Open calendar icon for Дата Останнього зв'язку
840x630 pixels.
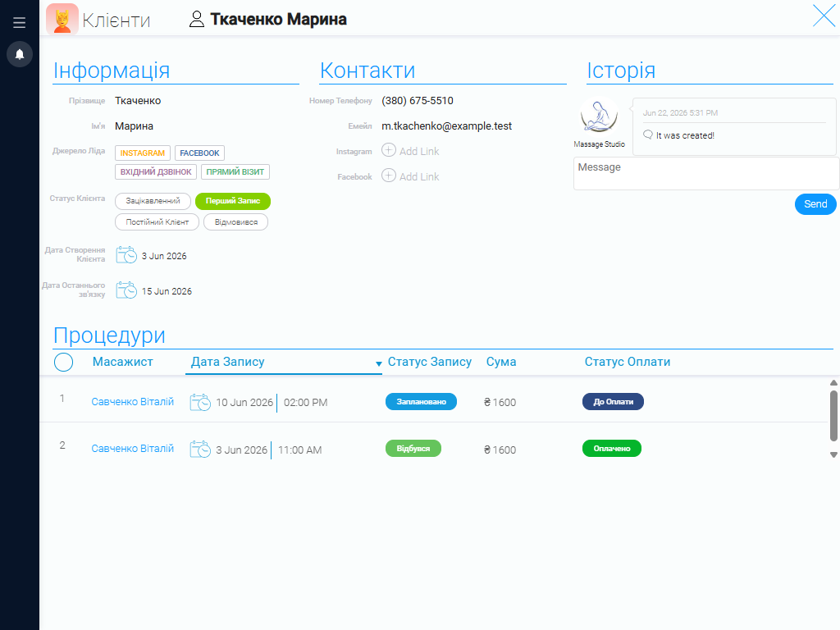(126, 290)
